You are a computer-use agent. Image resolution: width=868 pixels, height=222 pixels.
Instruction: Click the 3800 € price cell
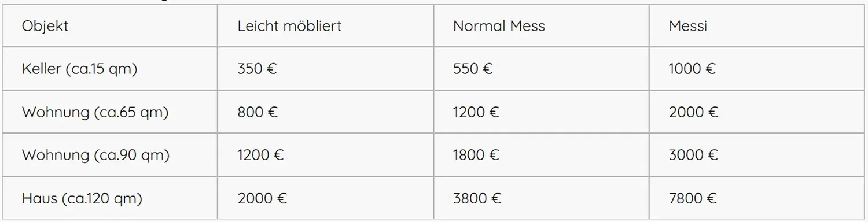click(541, 198)
